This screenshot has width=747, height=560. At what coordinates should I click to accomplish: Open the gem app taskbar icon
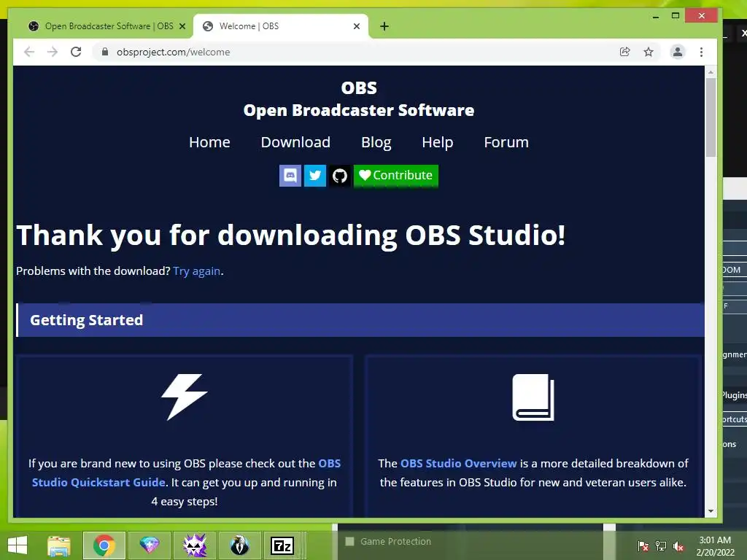pos(149,545)
